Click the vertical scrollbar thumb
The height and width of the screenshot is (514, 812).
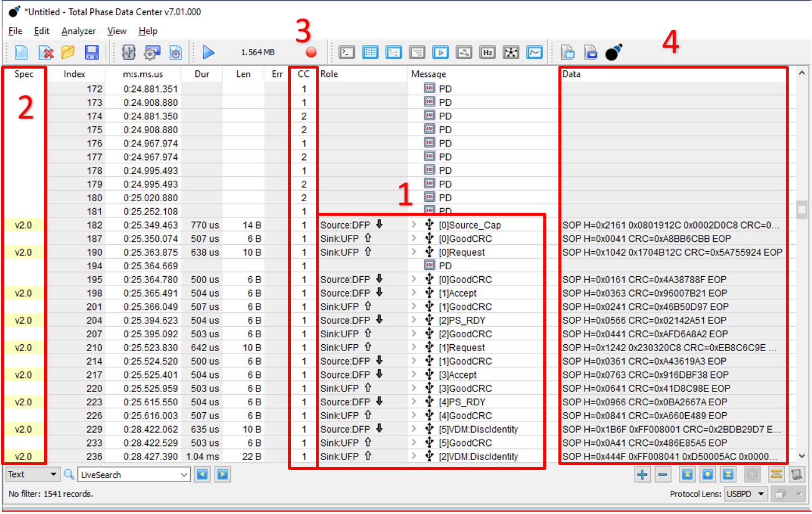point(802,209)
